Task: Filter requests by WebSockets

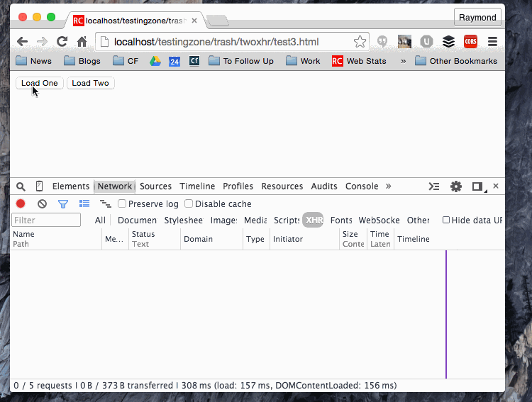Action: (379, 220)
